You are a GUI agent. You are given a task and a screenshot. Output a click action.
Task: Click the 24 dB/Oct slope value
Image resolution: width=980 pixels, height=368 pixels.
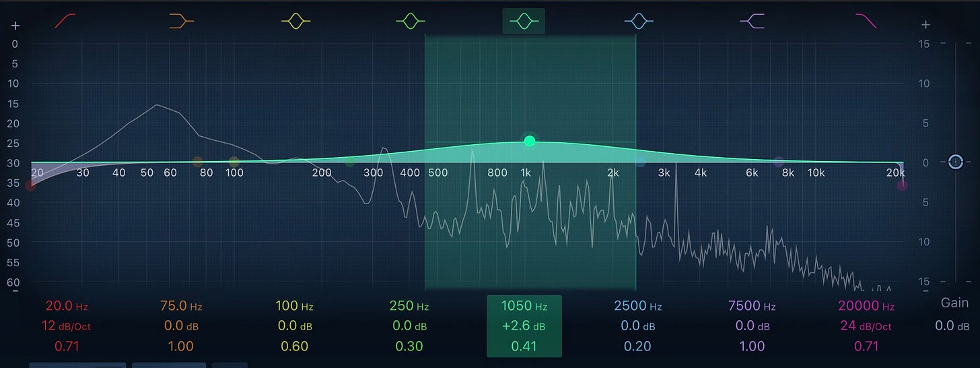(866, 326)
